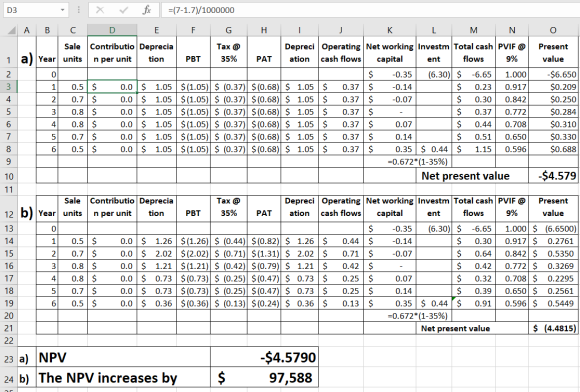The width and height of the screenshot is (580, 392).
Task: Click the 'Net present value' label in row 10
Action: [465, 176]
